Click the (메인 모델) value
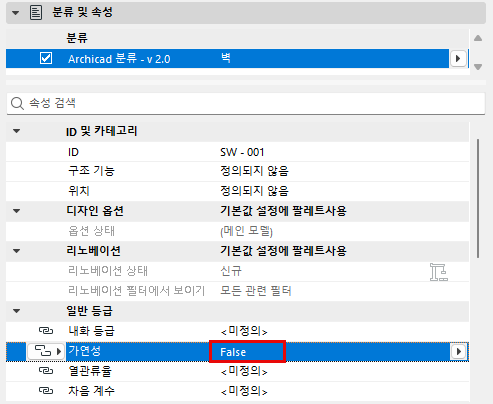The image size is (493, 404). pos(246,231)
